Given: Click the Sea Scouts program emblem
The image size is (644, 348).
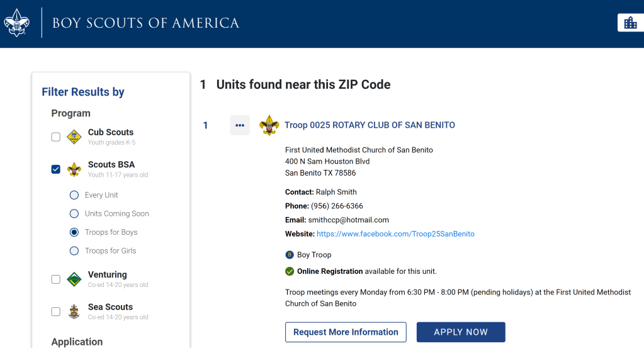Looking at the screenshot, I should (74, 312).
